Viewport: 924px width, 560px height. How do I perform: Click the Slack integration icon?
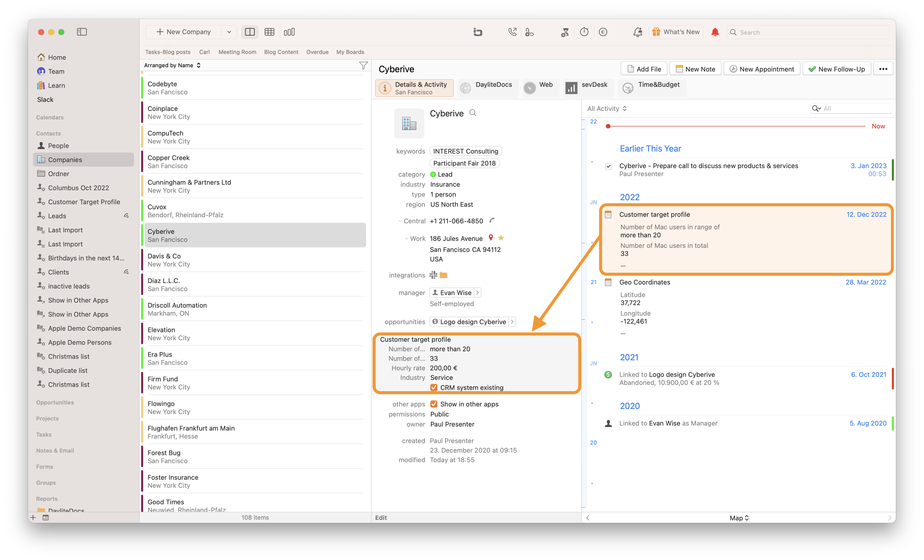(x=433, y=275)
